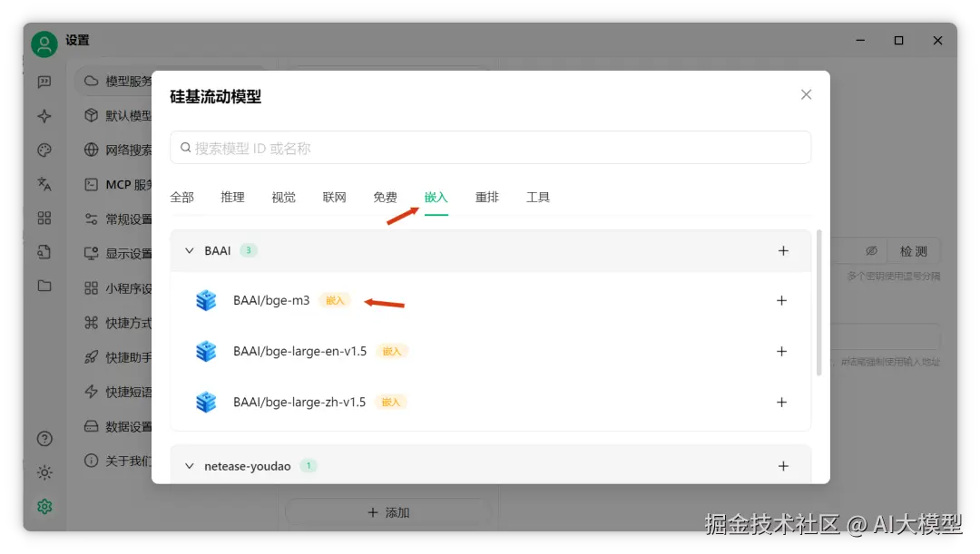Open the knowledge base sidebar icon
The image size is (980, 554).
pos(44,252)
